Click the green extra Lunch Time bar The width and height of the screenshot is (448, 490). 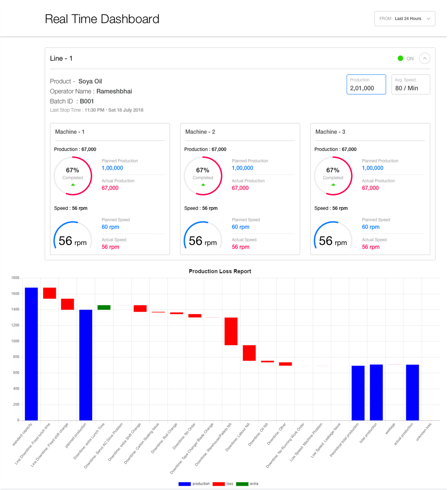coord(104,307)
